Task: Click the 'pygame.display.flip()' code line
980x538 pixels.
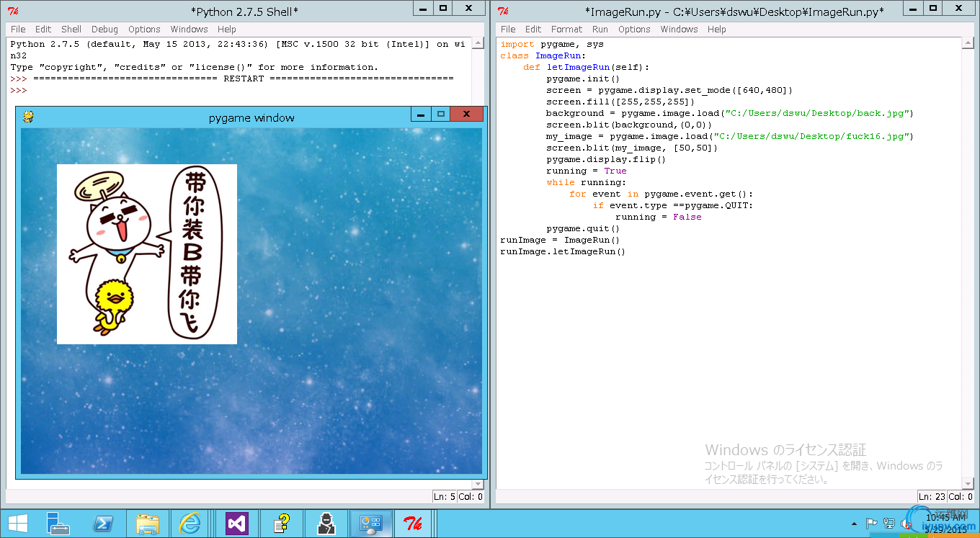Action: pos(606,159)
